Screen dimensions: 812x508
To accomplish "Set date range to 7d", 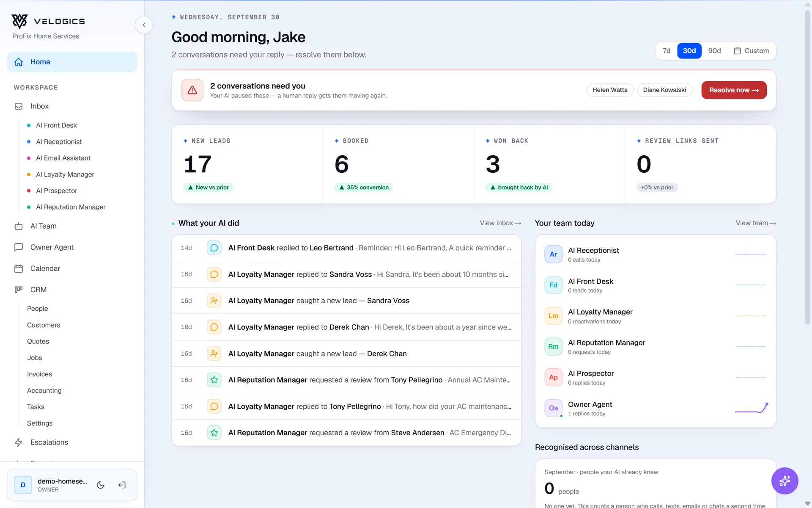I will click(x=667, y=51).
